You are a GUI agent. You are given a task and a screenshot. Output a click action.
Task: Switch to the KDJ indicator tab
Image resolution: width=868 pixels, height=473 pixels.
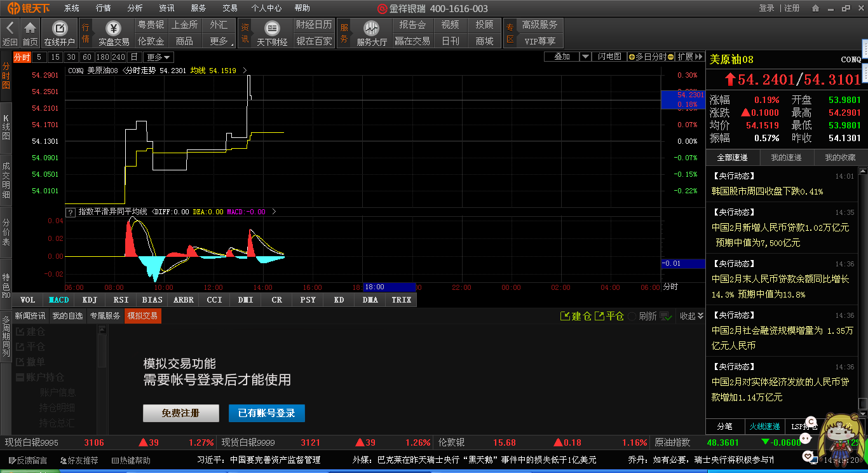click(x=90, y=300)
